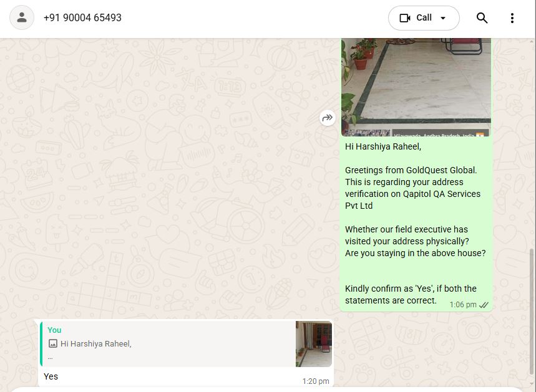Click the video camera icon in Call button

[x=405, y=17]
